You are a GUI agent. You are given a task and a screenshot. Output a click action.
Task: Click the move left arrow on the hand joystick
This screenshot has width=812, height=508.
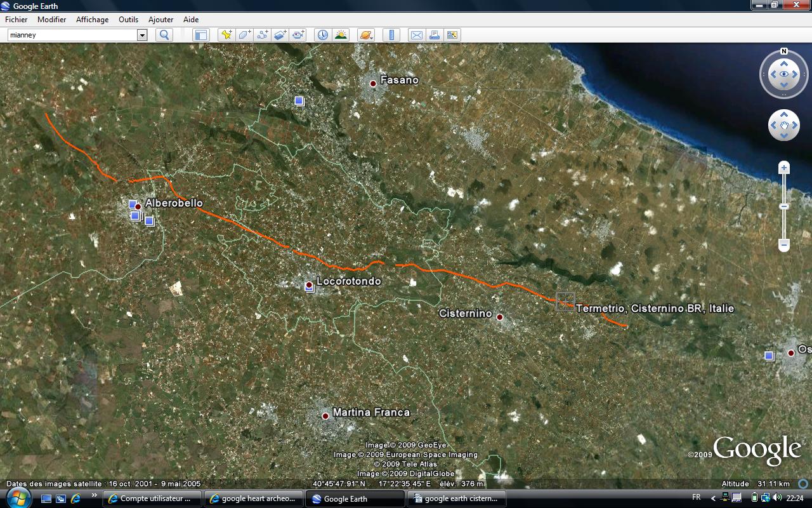773,125
